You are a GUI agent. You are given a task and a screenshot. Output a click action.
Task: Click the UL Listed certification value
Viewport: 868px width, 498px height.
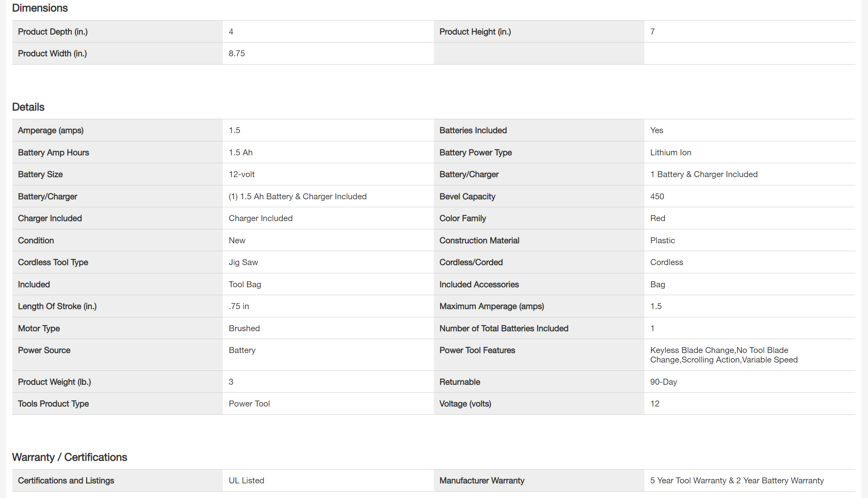246,481
